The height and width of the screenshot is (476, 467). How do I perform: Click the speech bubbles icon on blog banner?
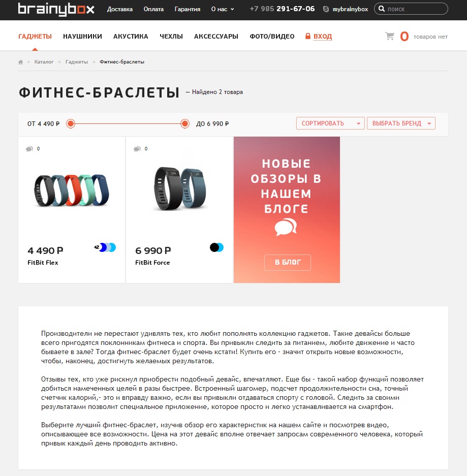point(286,228)
